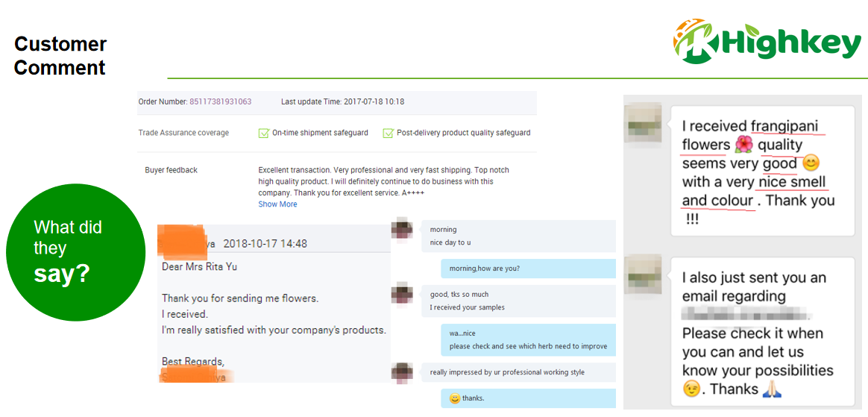Click the smiling emoji after 'good'
The height and width of the screenshot is (417, 868).
[811, 163]
